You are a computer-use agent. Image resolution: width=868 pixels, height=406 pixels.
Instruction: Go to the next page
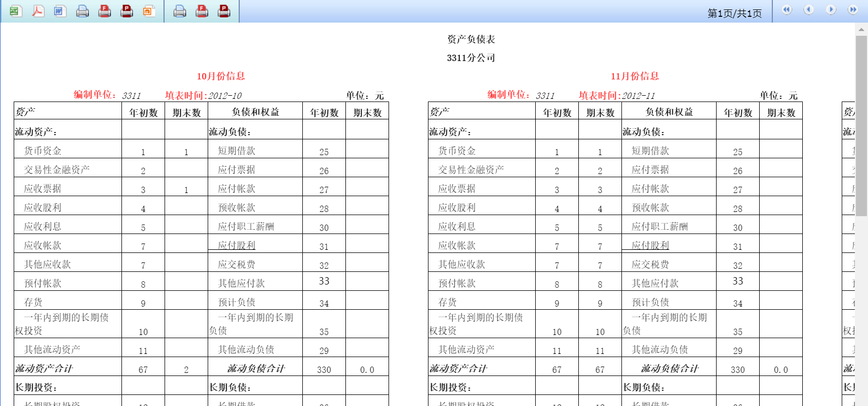[831, 9]
